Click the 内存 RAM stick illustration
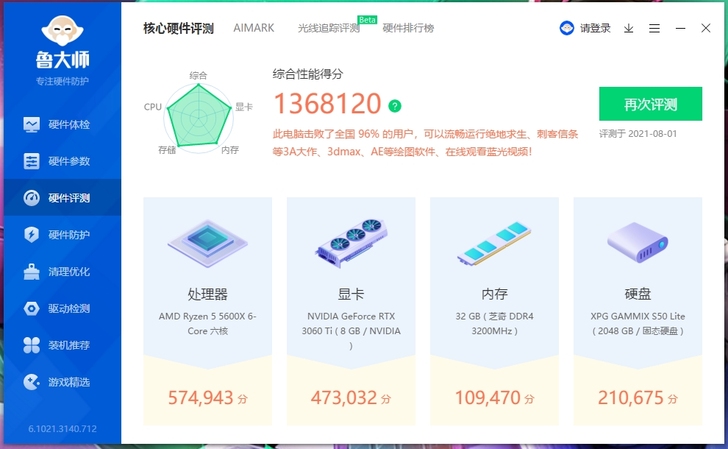Screen dimensions: 728x449 point(494,243)
